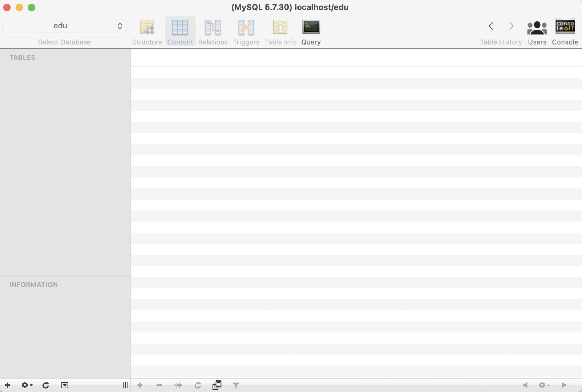The height and width of the screenshot is (392, 582).
Task: Duplicate the selected row
Action: 178,385
